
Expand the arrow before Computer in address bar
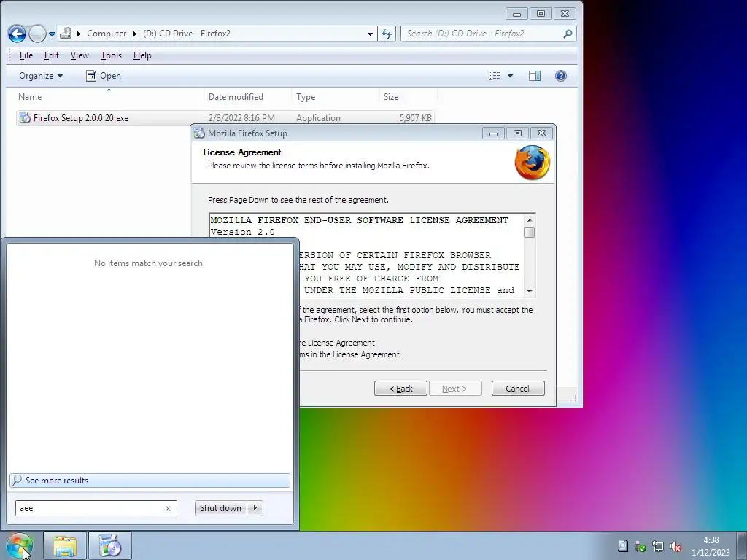click(x=79, y=34)
